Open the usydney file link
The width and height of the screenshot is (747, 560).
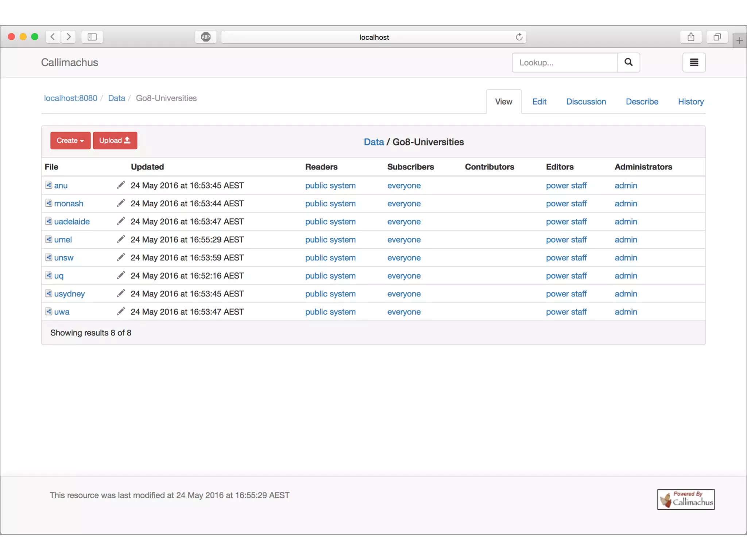69,293
